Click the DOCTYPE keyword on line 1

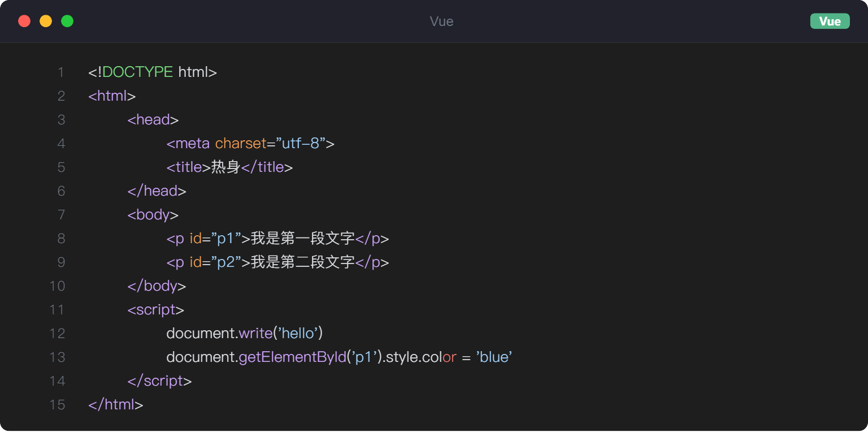click(x=138, y=72)
